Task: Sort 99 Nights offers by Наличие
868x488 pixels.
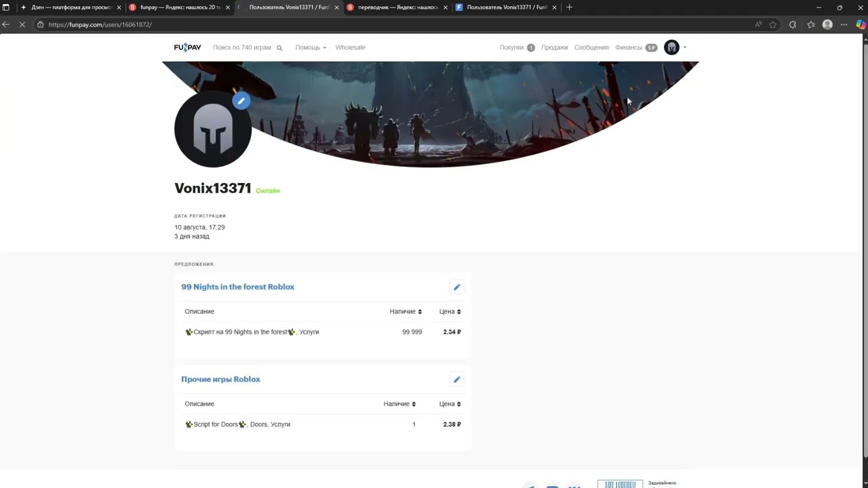Action: (x=406, y=312)
